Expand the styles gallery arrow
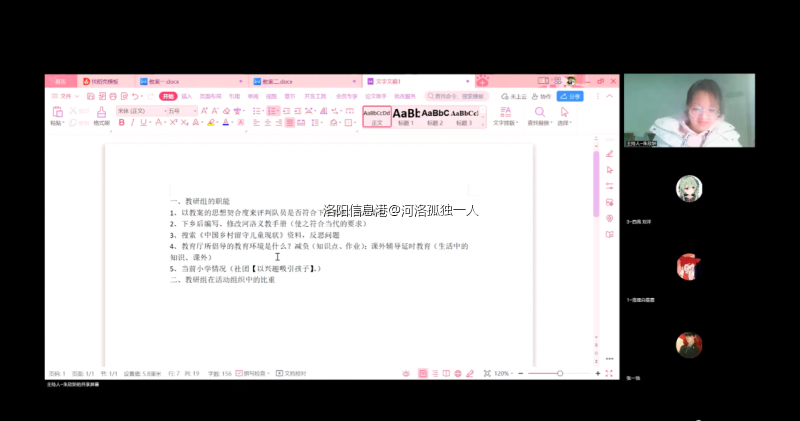This screenshot has height=421, width=800. tap(483, 123)
